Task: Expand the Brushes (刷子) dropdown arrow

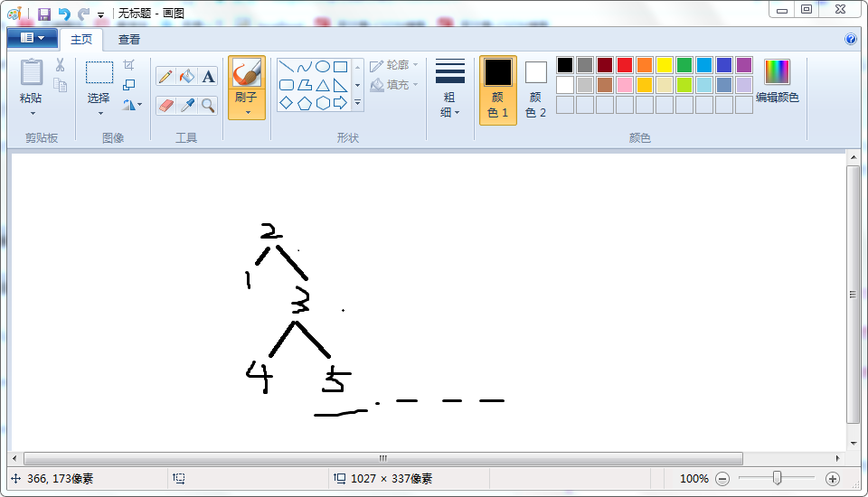Action: 248,112
